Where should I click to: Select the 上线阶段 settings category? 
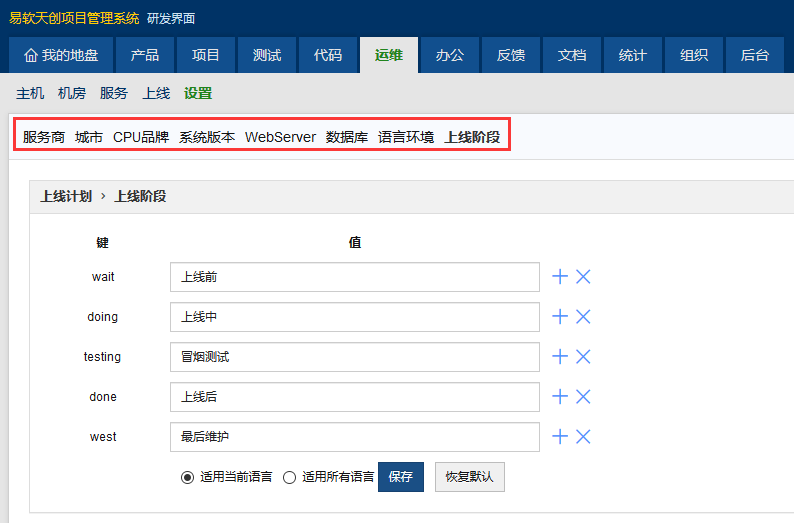472,137
